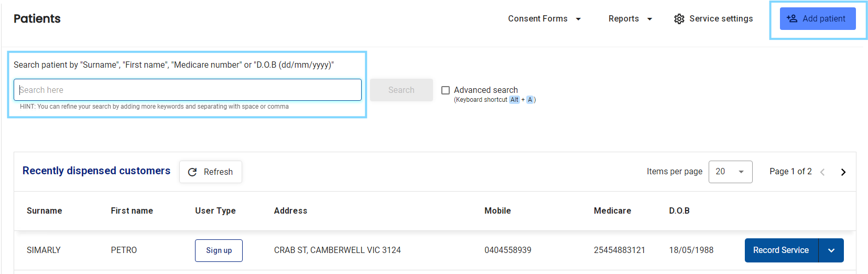Open the Items per page dropdown

coord(730,172)
